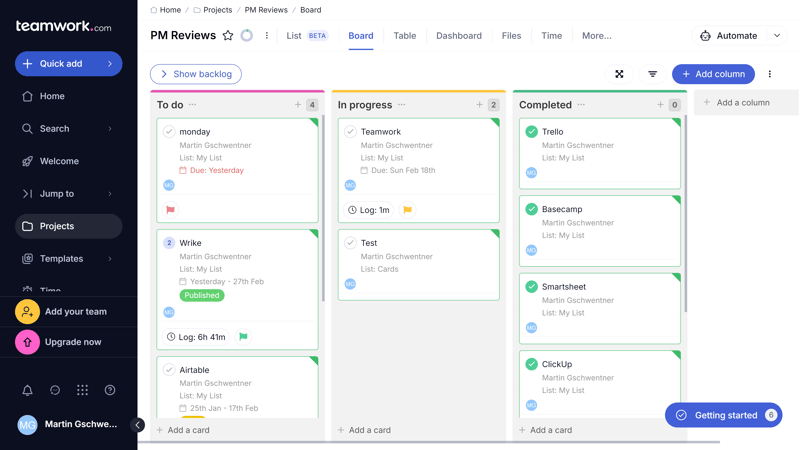This screenshot has width=800, height=450.
Task: Click the board horizontal scrollbar
Action: (429, 442)
